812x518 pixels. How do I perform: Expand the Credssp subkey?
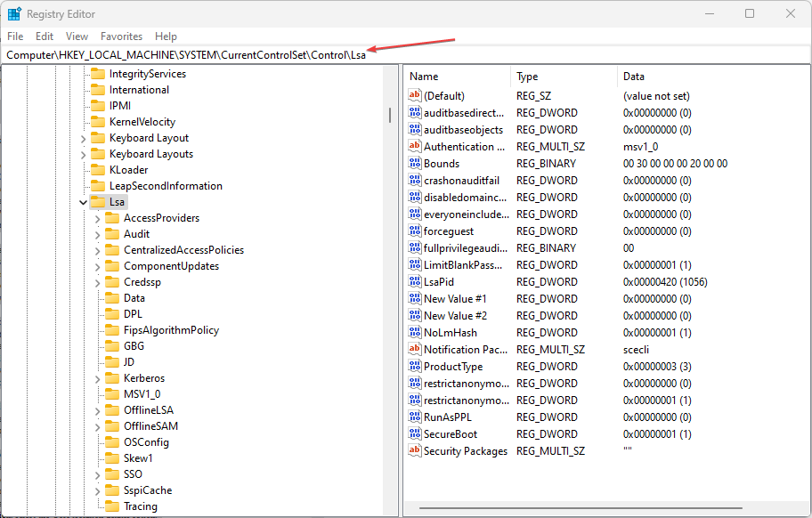(97, 283)
